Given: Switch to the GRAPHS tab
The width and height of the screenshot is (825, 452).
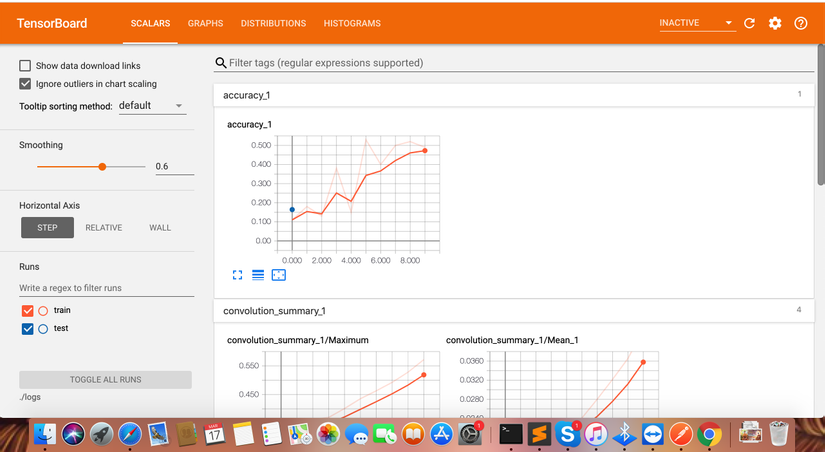Looking at the screenshot, I should (205, 23).
